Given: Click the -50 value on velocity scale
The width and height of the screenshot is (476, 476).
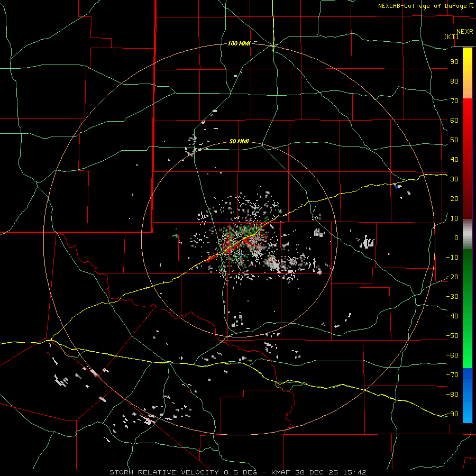Looking at the screenshot, I should [x=452, y=336].
